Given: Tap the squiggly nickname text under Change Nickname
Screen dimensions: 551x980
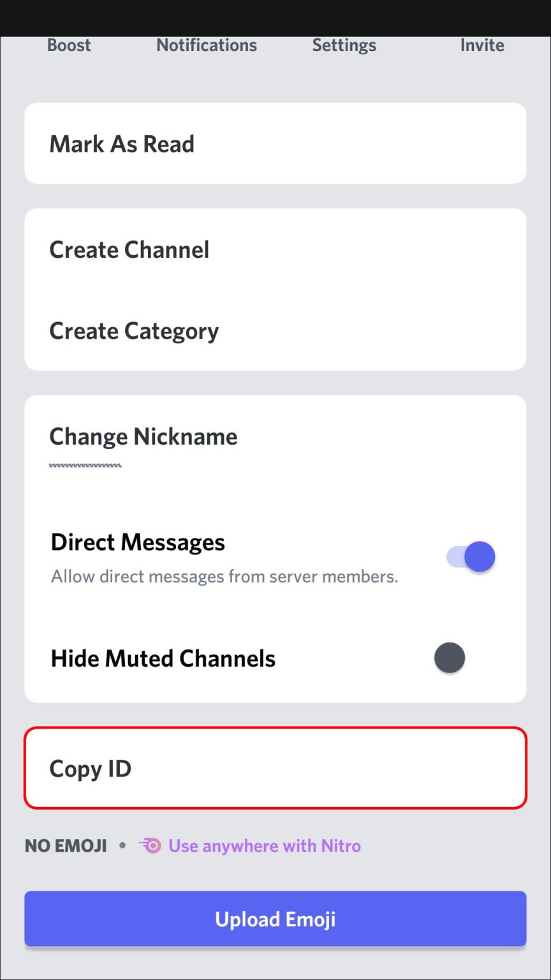Looking at the screenshot, I should (85, 465).
